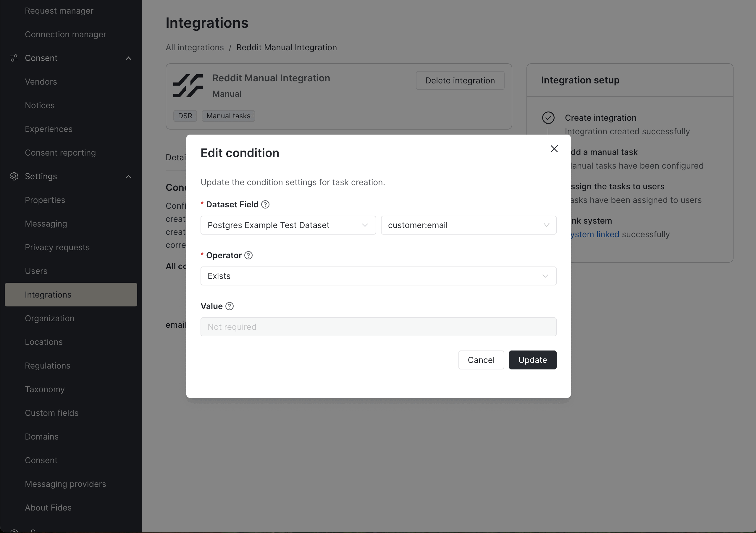Open the Postgres Example Test Dataset dropdown
The width and height of the screenshot is (756, 533).
(x=288, y=225)
